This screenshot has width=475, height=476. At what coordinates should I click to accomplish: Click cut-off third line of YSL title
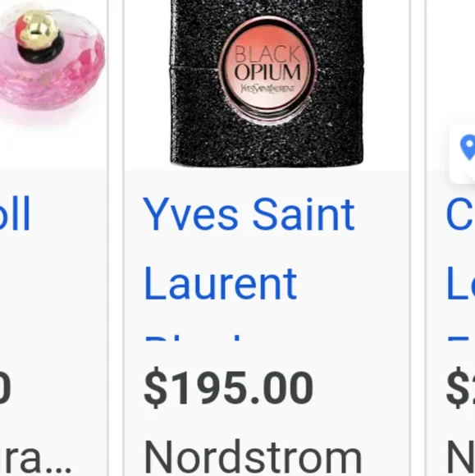193,338
